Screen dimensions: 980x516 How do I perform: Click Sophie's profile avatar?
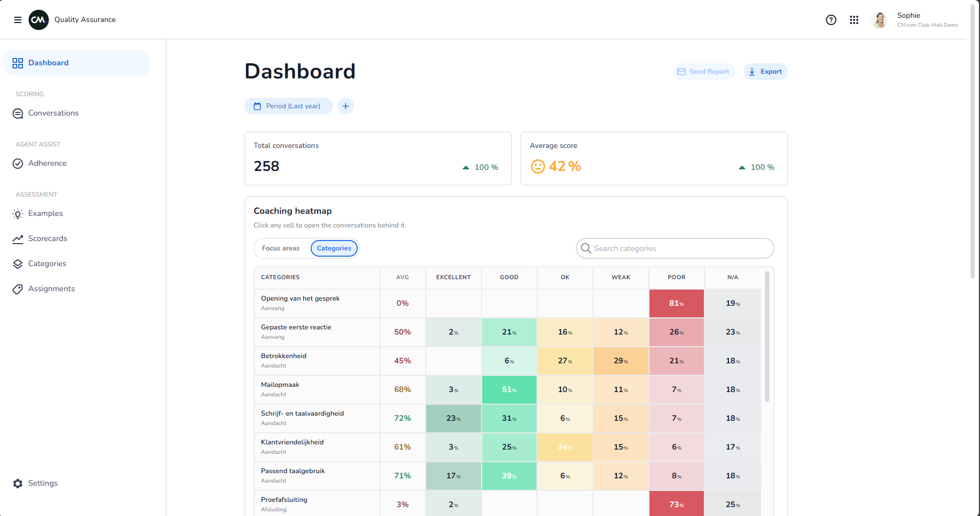tap(880, 20)
